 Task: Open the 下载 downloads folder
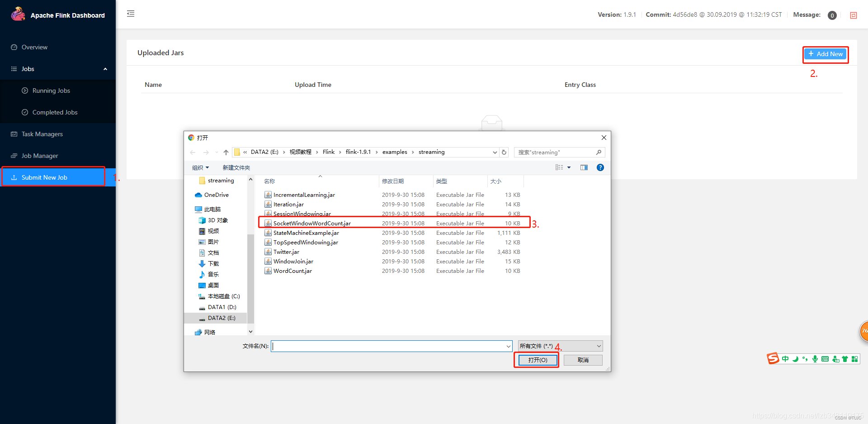[208, 264]
